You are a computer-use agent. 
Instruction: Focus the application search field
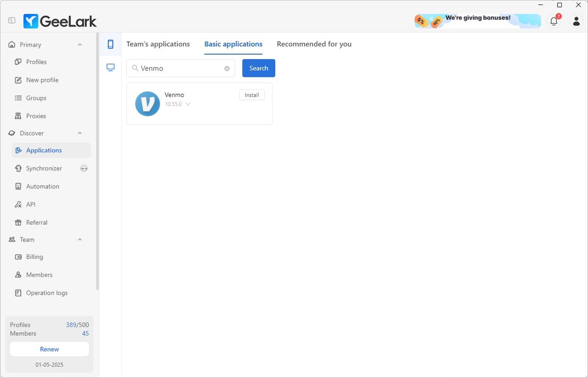(181, 68)
